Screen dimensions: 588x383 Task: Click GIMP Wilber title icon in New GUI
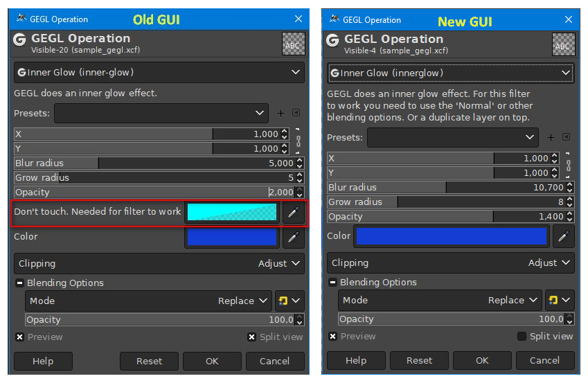[x=334, y=19]
